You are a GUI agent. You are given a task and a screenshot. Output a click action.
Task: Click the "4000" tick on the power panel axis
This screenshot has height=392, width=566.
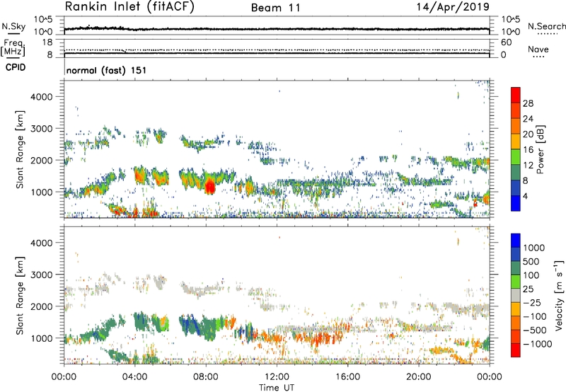pos(42,97)
